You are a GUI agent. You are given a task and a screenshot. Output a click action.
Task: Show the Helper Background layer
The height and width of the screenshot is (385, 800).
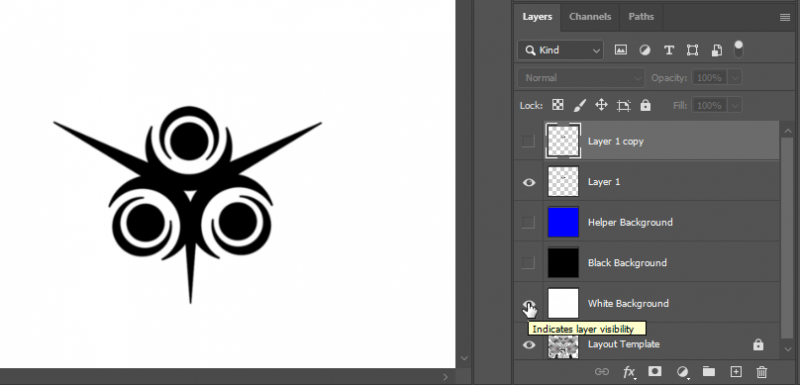coord(529,222)
